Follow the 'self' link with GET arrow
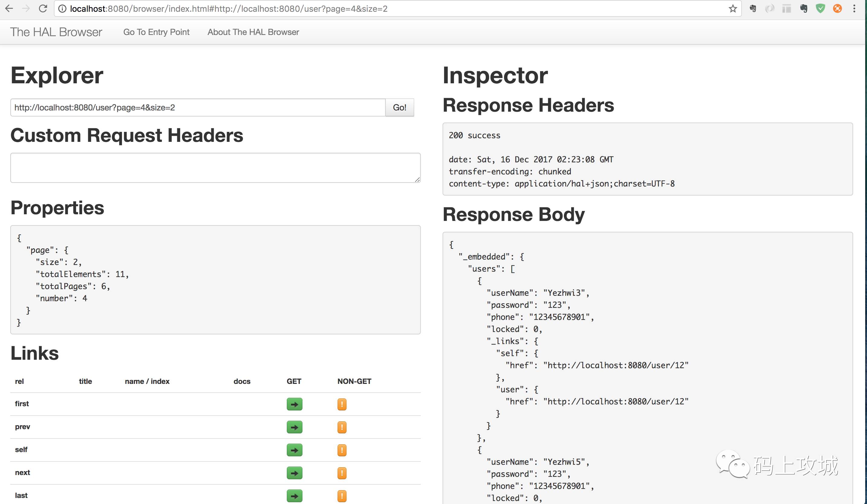Screen dimensions: 867x504 pyautogui.click(x=294, y=450)
